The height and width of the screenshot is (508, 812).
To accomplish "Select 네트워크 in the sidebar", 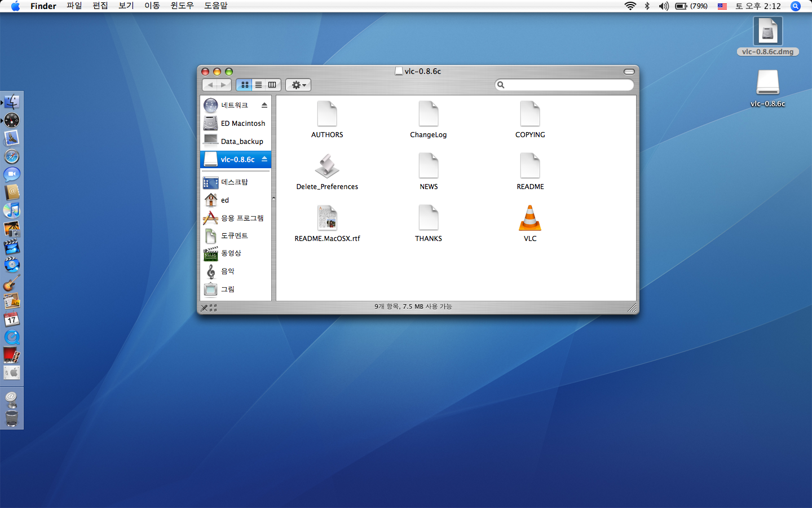I will coord(236,105).
